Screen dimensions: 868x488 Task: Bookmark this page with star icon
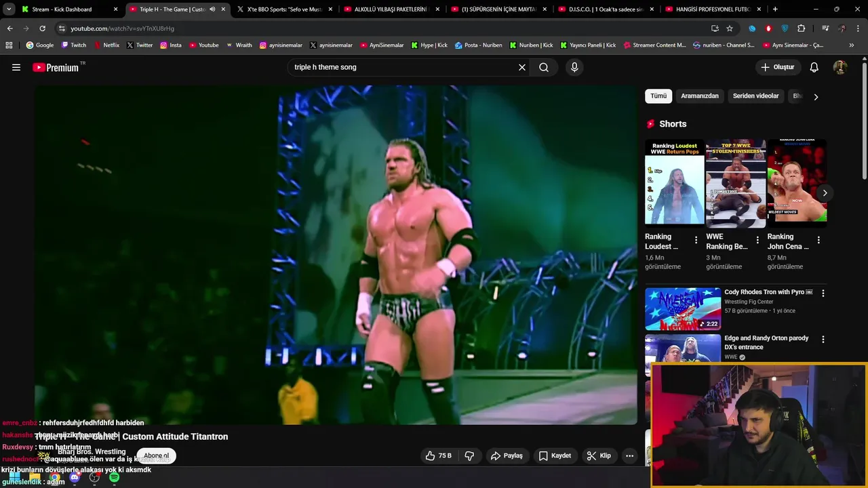pos(730,28)
